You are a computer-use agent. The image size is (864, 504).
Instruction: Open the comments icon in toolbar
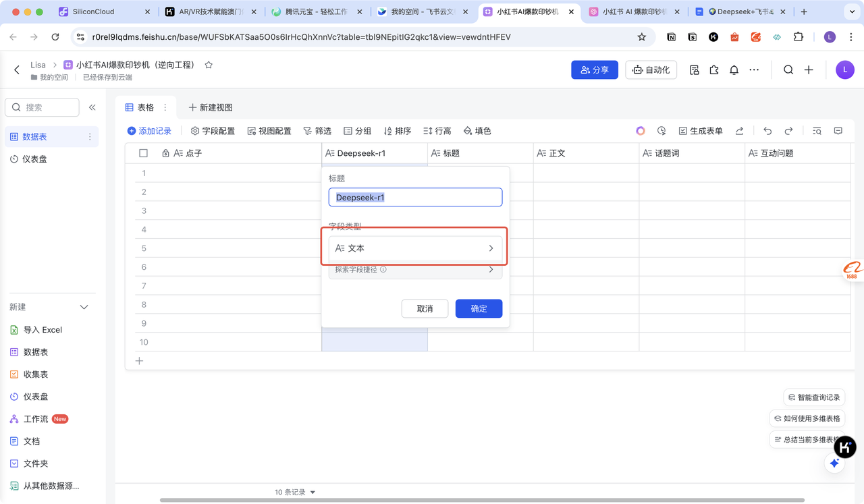[838, 131]
